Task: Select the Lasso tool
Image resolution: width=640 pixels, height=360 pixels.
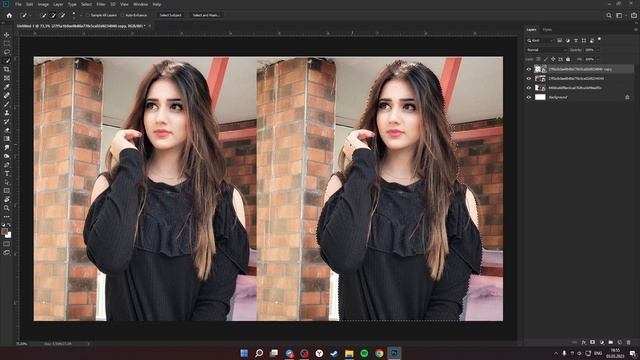Action: (x=7, y=52)
